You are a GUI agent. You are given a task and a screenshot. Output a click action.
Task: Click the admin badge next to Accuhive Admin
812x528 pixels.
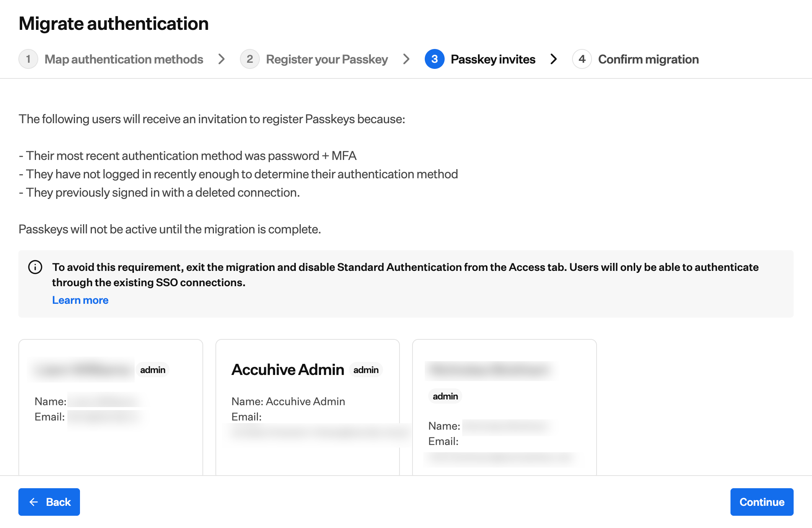point(366,370)
